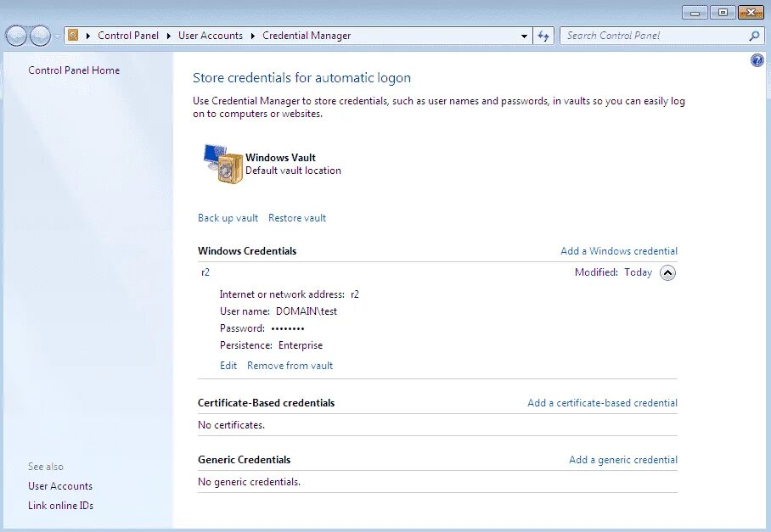Click the Forward navigation arrow button
The height and width of the screenshot is (532, 771).
coord(40,36)
